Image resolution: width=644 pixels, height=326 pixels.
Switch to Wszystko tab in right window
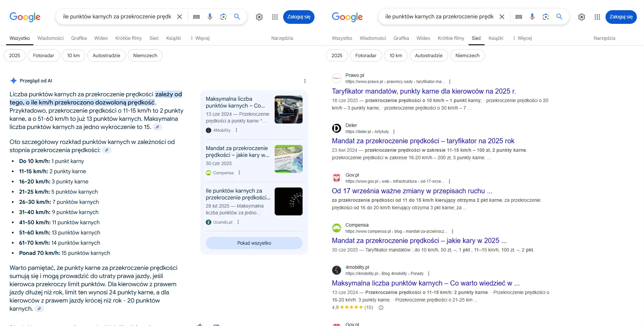coord(342,38)
